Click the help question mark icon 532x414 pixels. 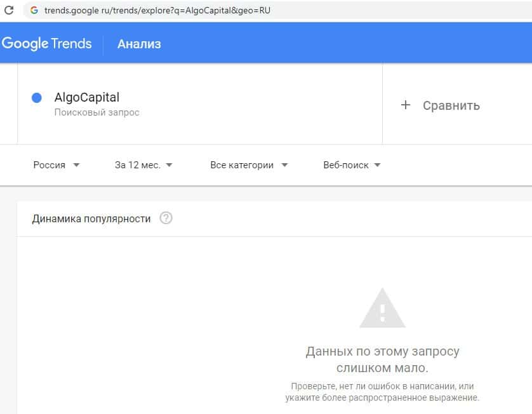pos(166,218)
